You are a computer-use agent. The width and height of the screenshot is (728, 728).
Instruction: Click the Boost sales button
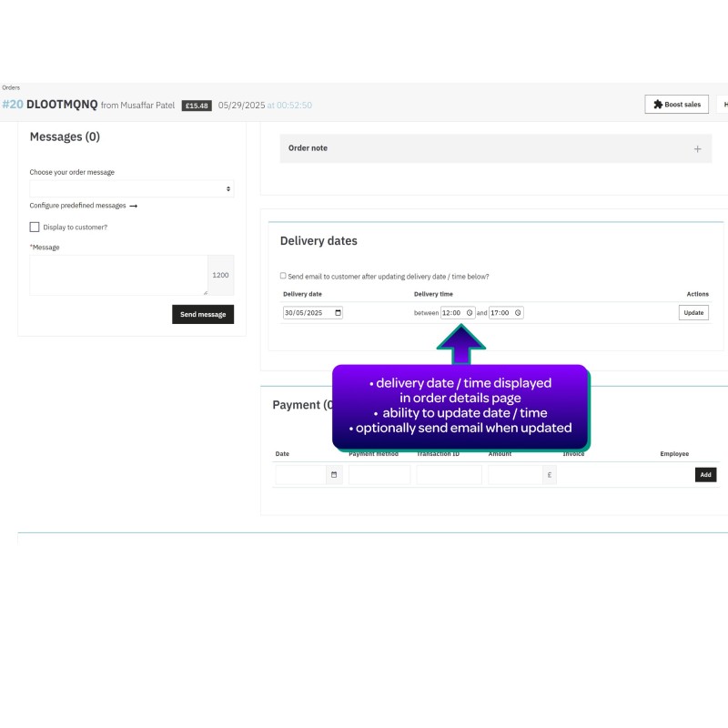tap(676, 105)
